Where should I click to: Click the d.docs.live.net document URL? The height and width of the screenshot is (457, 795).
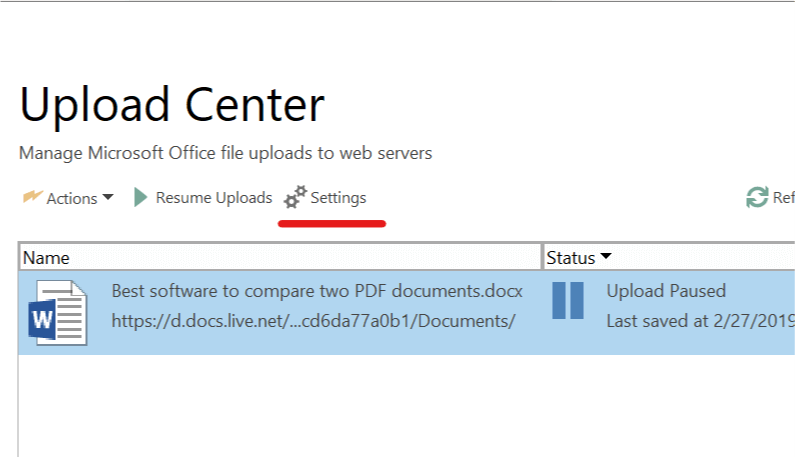(313, 321)
